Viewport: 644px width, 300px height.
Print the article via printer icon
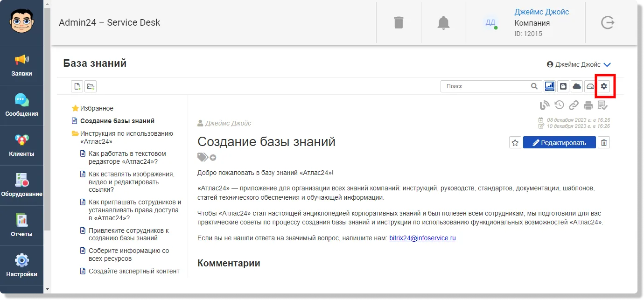pyautogui.click(x=588, y=105)
